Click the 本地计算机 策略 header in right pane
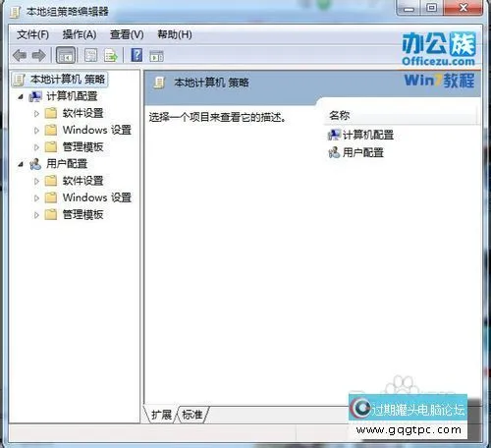 coord(211,83)
